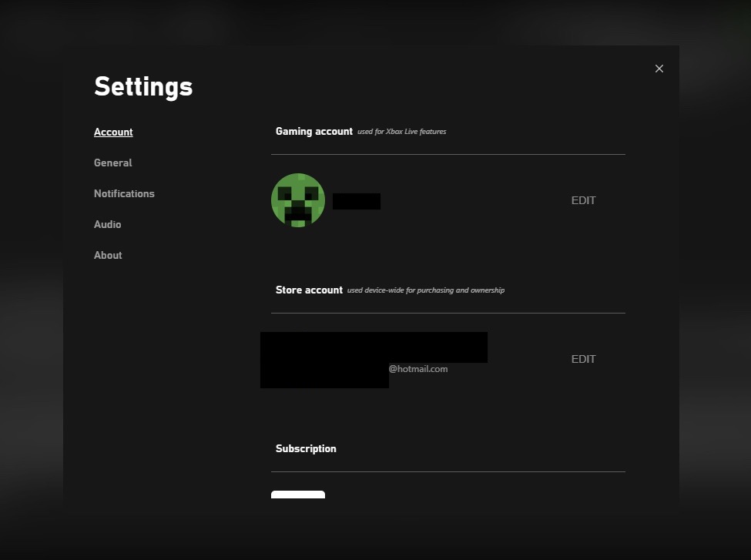Click the store account ownership description text
The image size is (751, 560).
coord(425,290)
